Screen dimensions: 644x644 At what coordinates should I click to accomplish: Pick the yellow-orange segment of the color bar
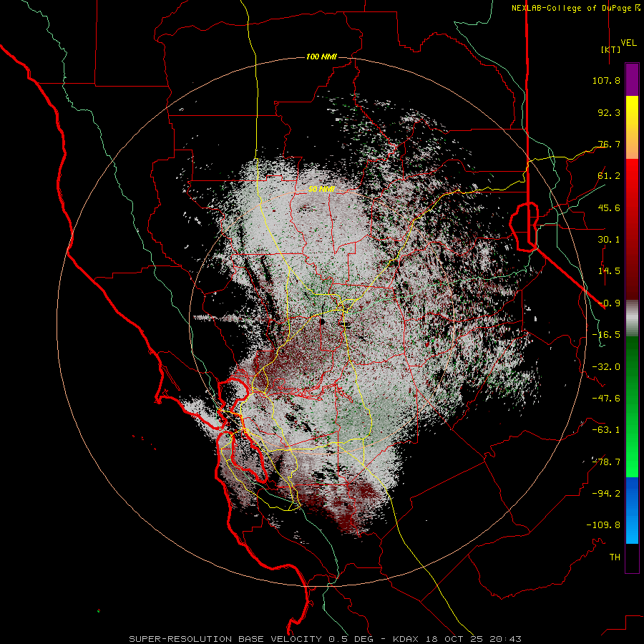pos(632,127)
